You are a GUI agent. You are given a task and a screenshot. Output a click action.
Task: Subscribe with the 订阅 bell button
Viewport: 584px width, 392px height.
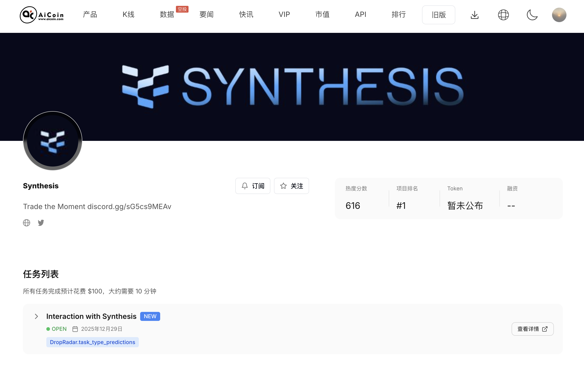pos(253,186)
